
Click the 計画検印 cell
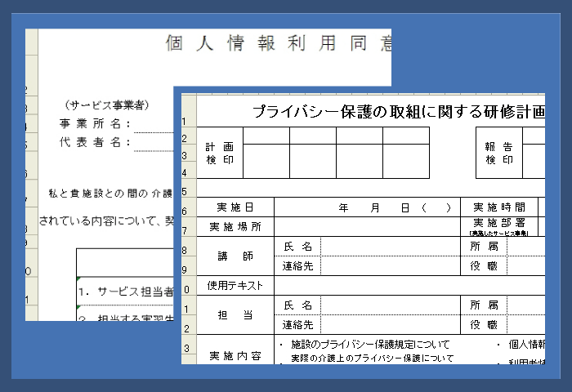(x=219, y=153)
